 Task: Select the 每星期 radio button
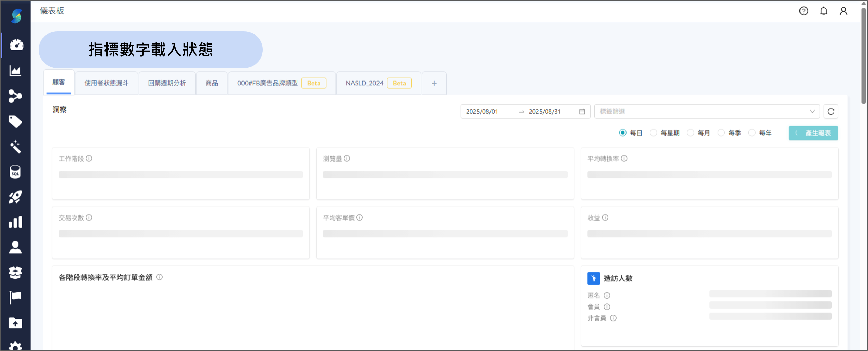click(x=654, y=133)
